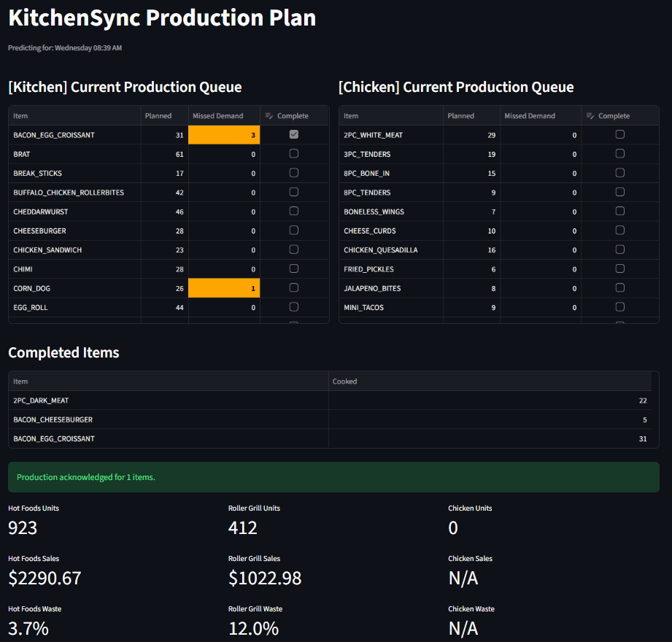Mark JALAPENO_BITES as complete

pyautogui.click(x=619, y=287)
